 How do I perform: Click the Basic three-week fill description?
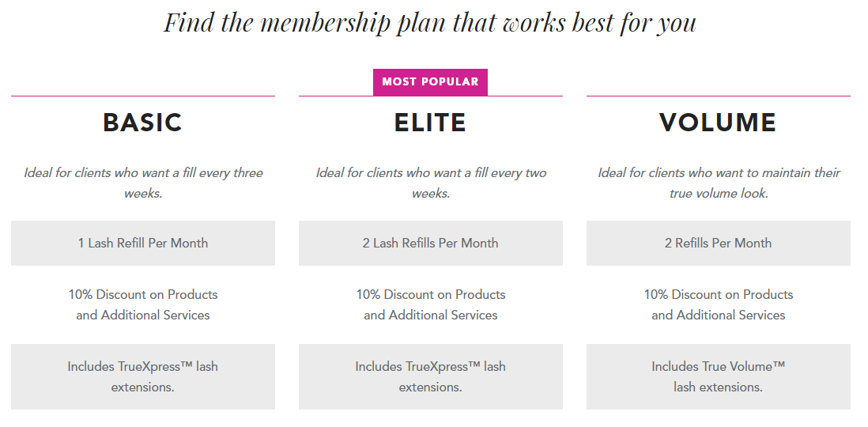[143, 183]
